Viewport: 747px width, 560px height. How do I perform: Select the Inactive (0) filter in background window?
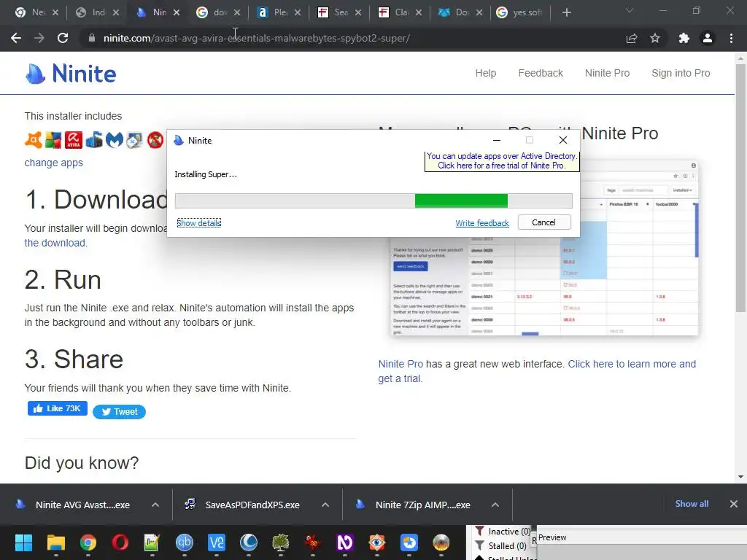(x=503, y=532)
